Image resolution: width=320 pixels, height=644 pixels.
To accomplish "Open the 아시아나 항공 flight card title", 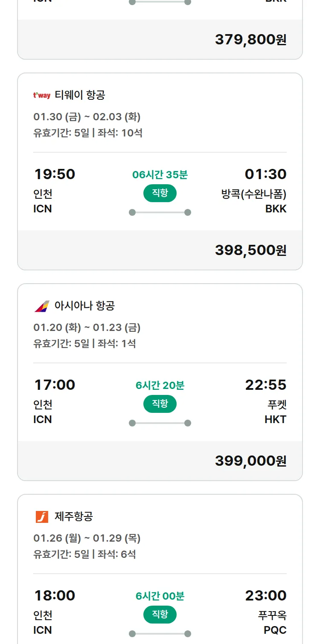I will tap(84, 306).
